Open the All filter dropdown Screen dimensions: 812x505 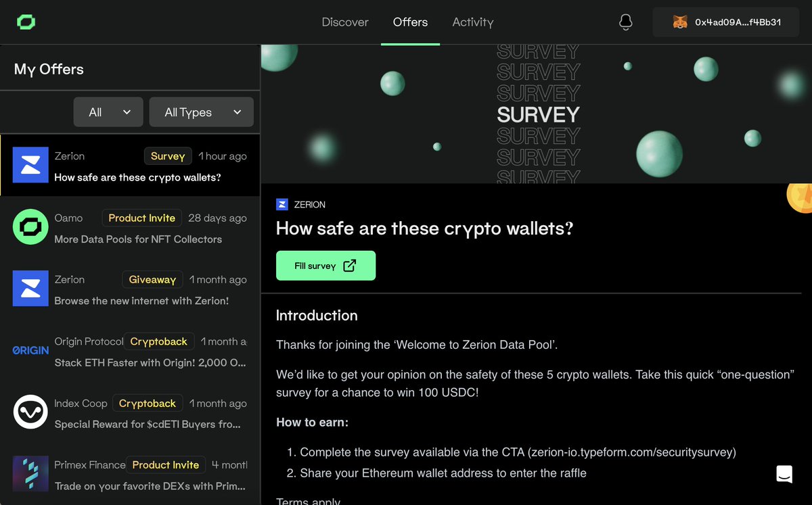pos(108,112)
